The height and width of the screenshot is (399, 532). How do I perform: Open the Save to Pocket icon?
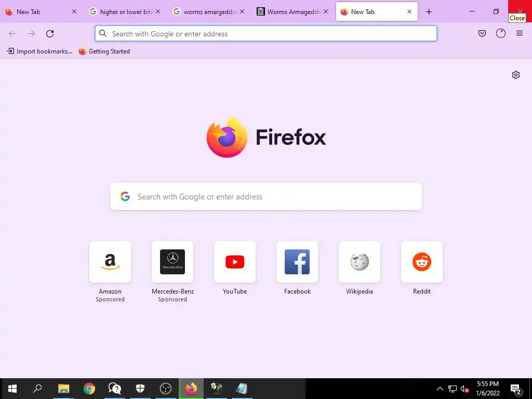[482, 33]
